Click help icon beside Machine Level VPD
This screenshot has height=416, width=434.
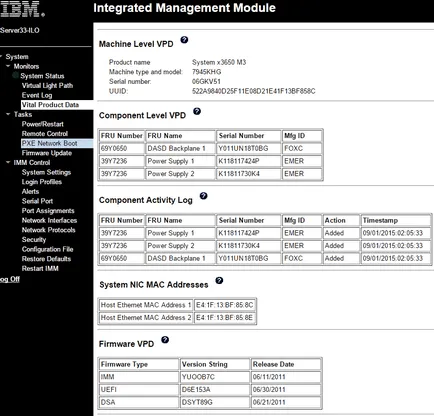click(184, 40)
